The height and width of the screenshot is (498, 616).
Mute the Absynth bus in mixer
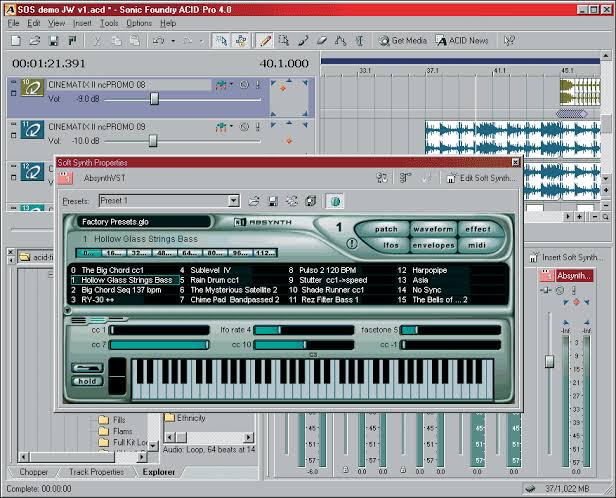pyautogui.click(x=560, y=291)
